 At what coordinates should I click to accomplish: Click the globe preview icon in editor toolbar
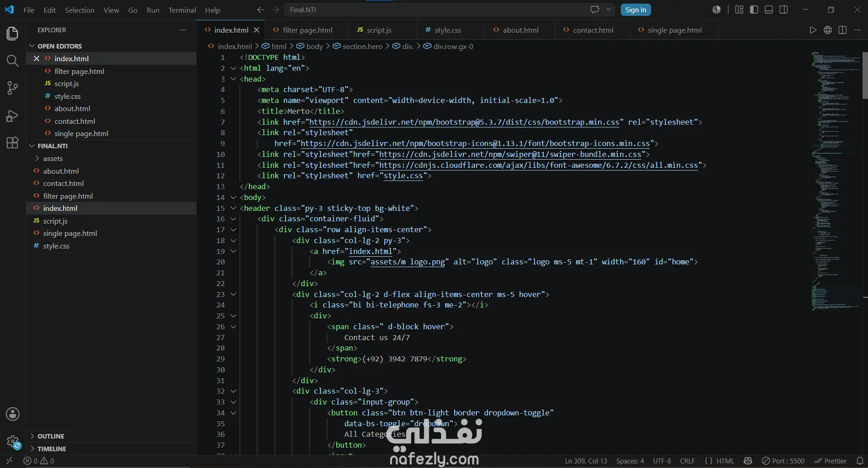tap(828, 30)
